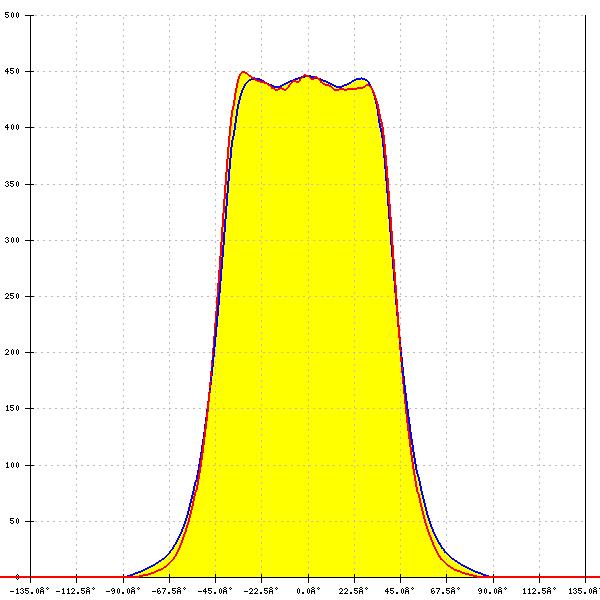Click the y-axis label "400"
Image resolution: width=600 pixels, height=600 pixels.
tap(12, 127)
